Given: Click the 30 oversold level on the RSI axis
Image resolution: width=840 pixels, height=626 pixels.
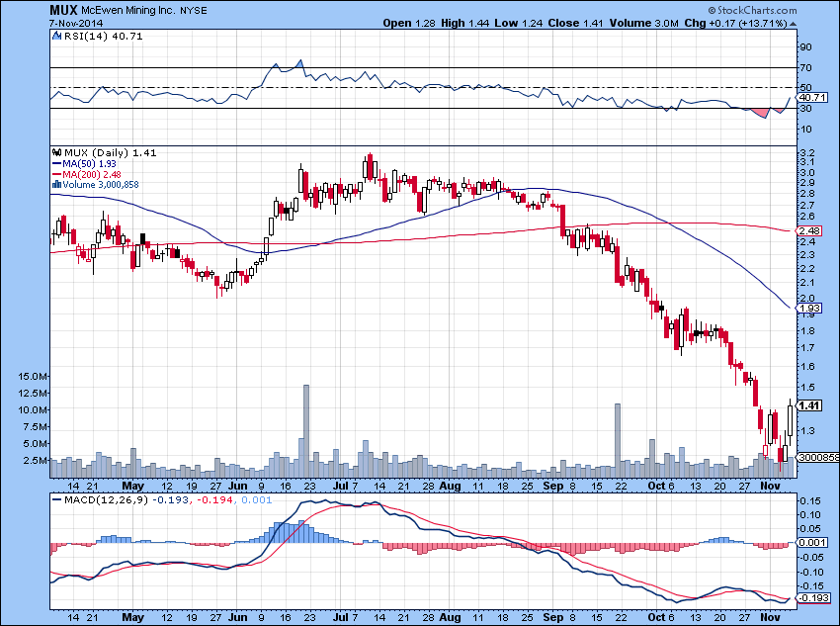Looking at the screenshot, I should pyautogui.click(x=805, y=108).
